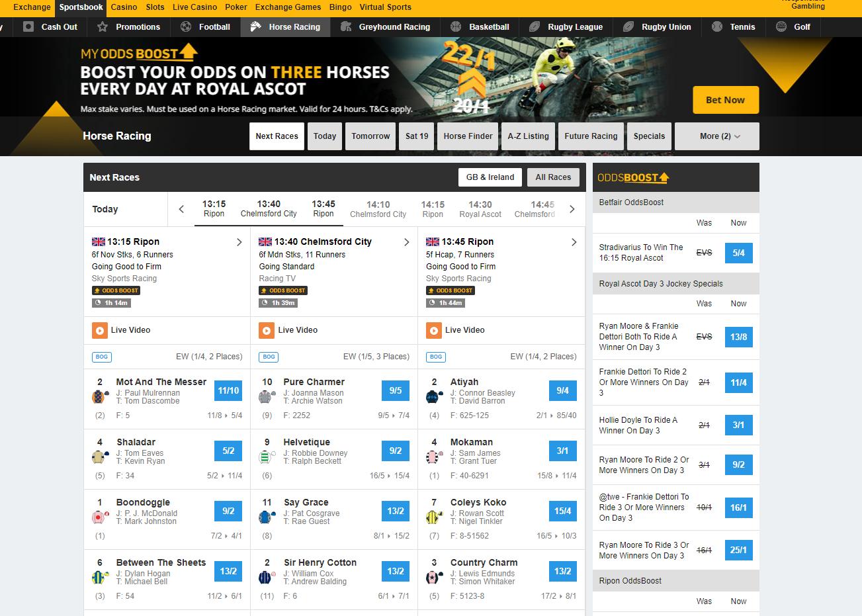This screenshot has width=862, height=616.
Task: Click the Promotions star icon
Action: (103, 27)
